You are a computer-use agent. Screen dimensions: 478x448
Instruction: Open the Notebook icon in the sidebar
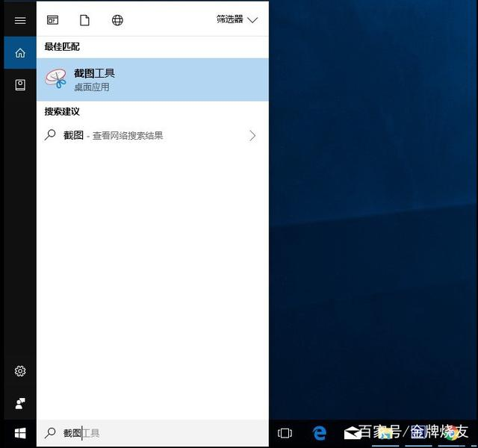pyautogui.click(x=20, y=85)
